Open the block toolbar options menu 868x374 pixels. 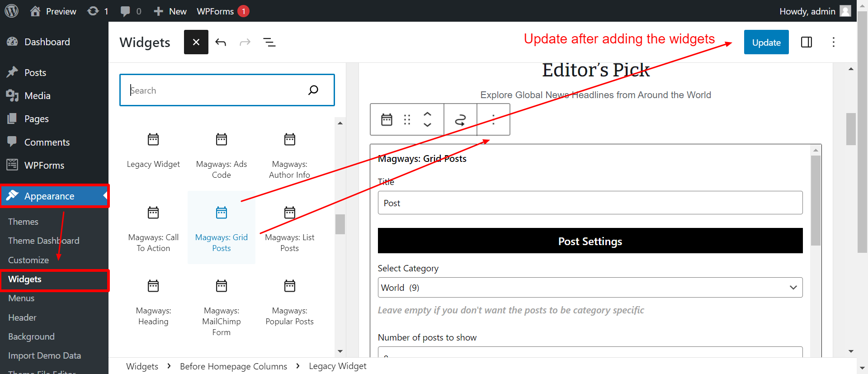coord(493,119)
